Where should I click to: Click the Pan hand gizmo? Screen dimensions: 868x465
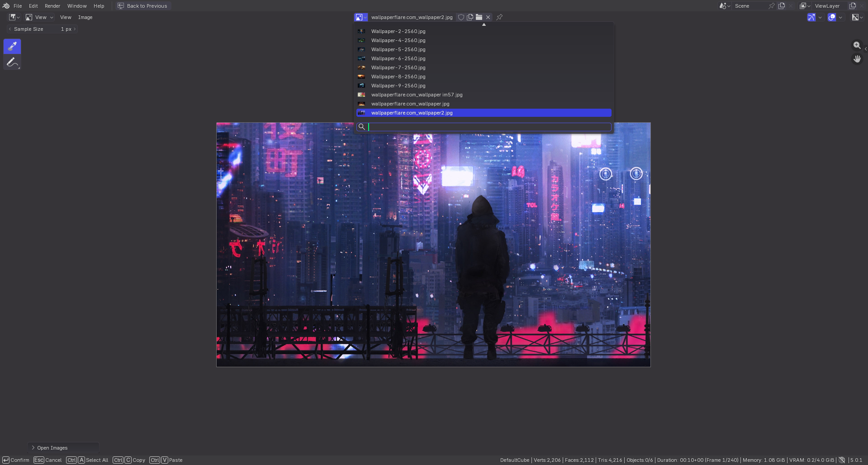(857, 59)
